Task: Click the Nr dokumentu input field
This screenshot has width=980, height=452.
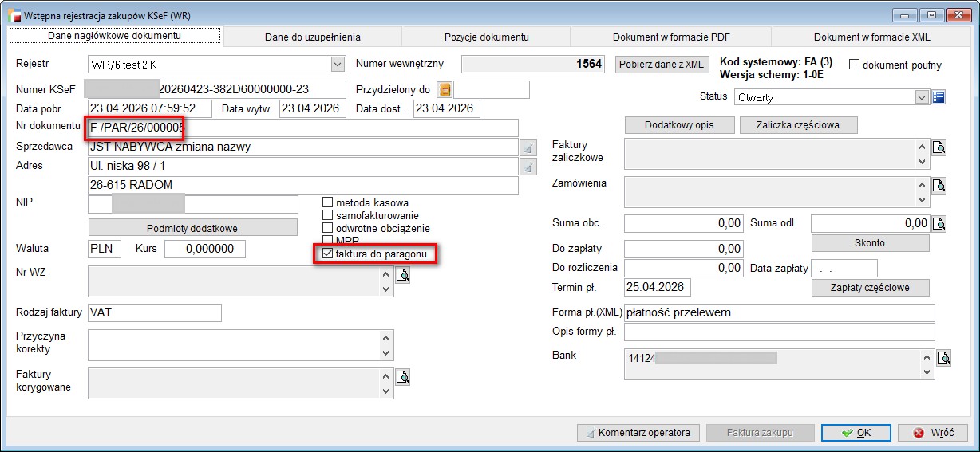Action: point(303,128)
